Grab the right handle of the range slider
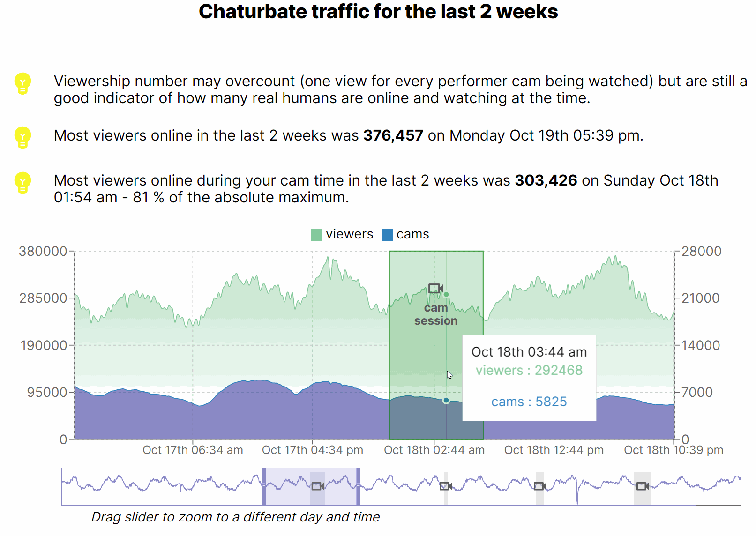This screenshot has height=536, width=756. [x=359, y=486]
